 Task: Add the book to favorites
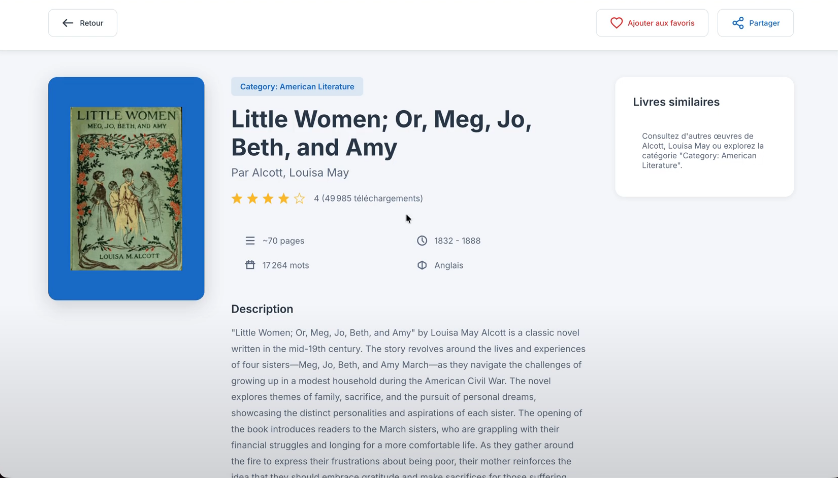click(x=652, y=23)
